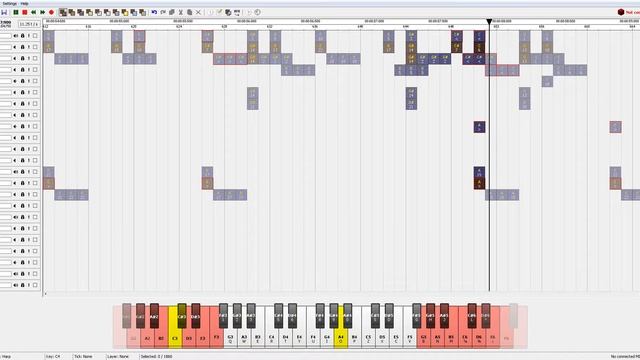Start recording with the red circle button
The height and width of the screenshot is (360, 640).
(x=51, y=12)
